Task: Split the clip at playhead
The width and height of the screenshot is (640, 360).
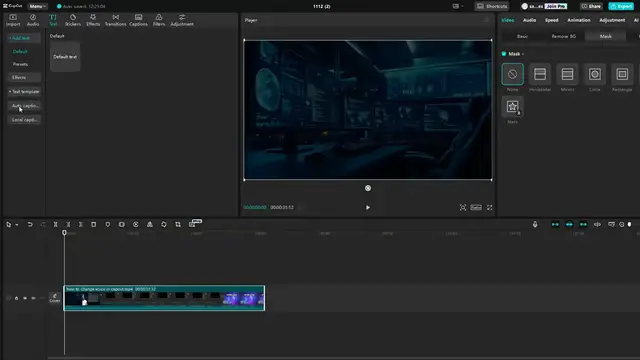Action: click(x=56, y=224)
